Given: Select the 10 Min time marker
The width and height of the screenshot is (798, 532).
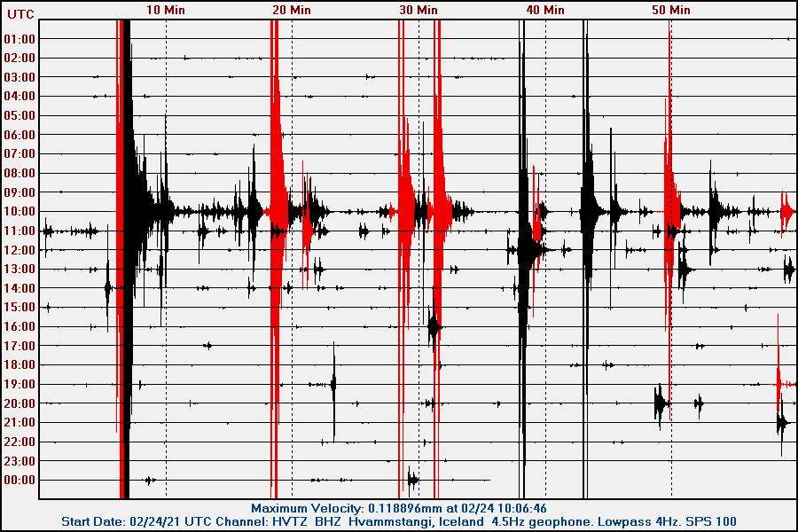Looking at the screenshot, I should pos(166,10).
